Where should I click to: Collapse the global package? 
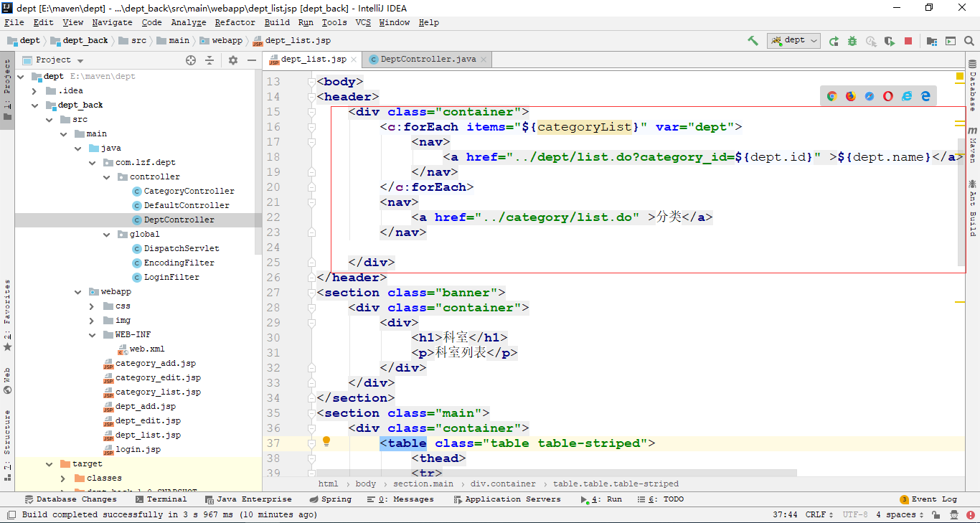point(106,234)
